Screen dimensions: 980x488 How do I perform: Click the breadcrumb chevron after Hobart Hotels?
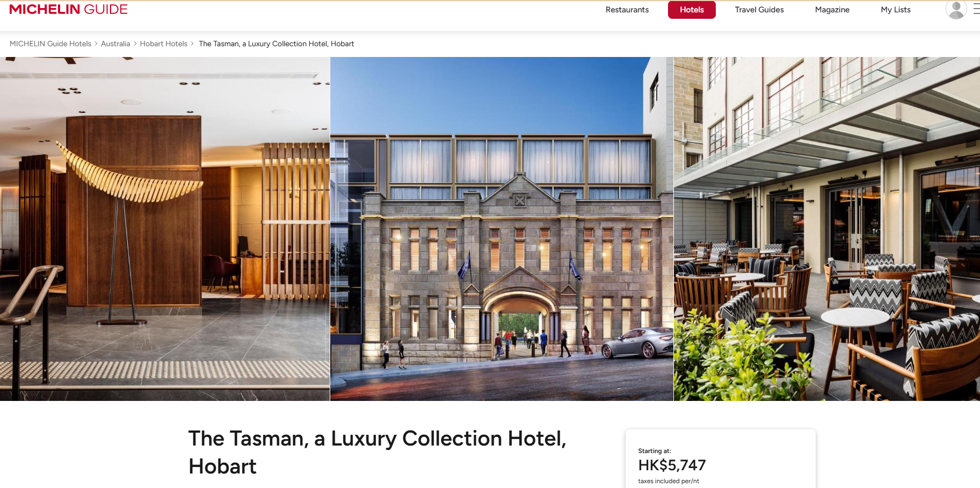tap(192, 44)
